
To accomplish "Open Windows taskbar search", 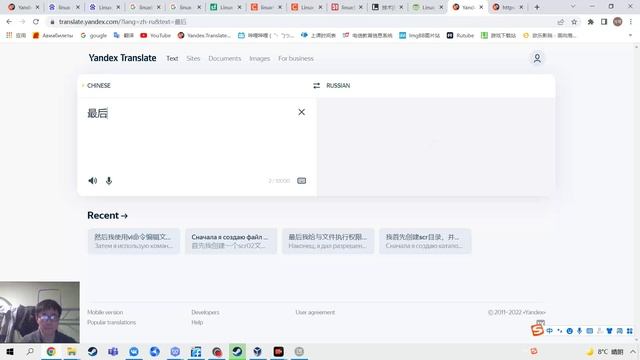I will coord(30,351).
